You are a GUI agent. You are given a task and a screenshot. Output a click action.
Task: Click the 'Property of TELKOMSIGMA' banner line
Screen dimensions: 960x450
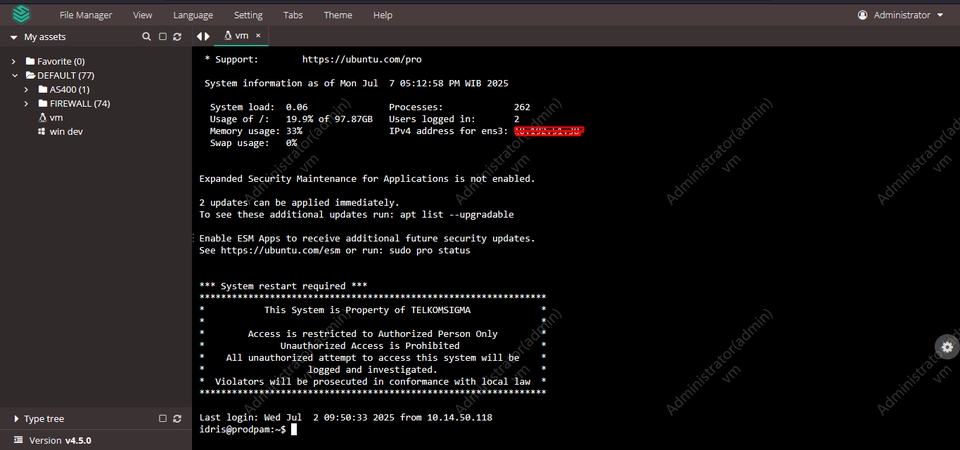(x=367, y=310)
